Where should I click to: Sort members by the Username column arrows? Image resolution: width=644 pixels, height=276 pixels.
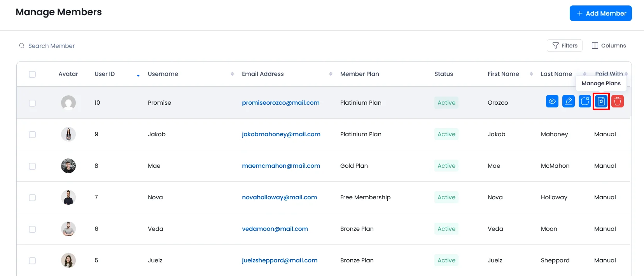[x=232, y=74]
